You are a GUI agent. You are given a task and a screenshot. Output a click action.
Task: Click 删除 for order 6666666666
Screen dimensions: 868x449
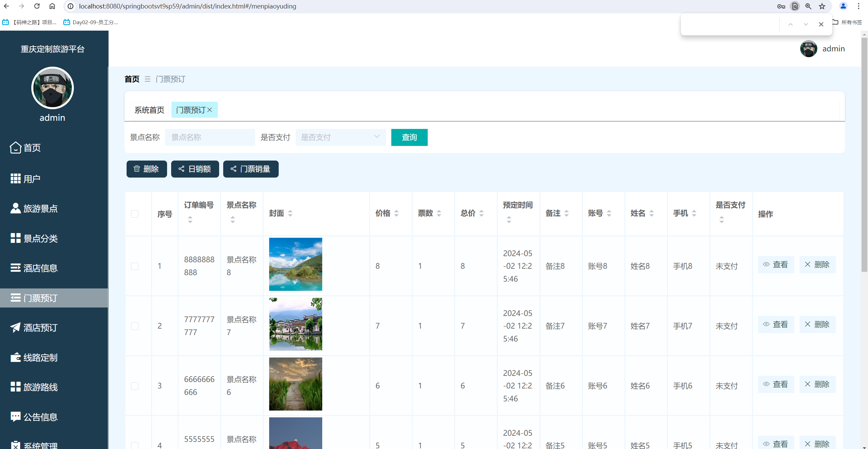coord(817,384)
